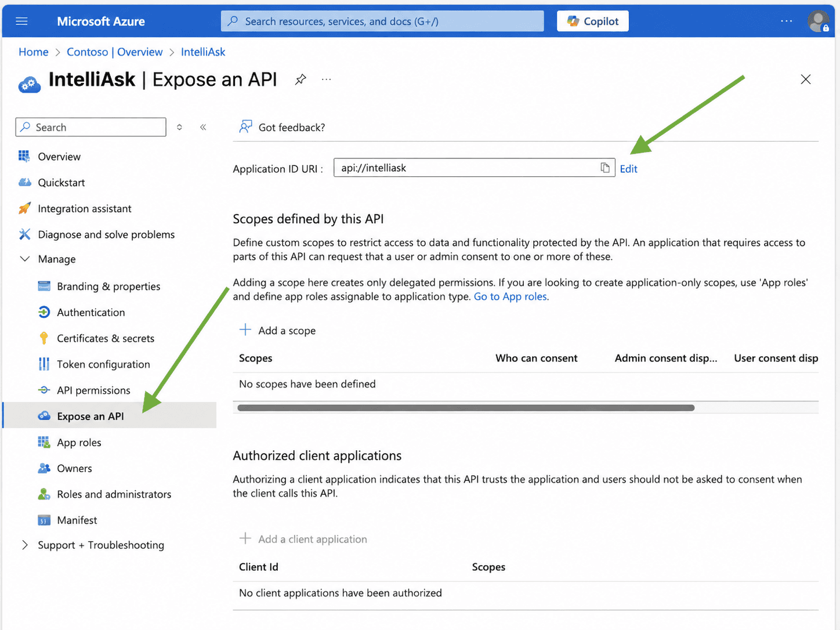Viewport: 840px width, 630px height.
Task: Open the Authentication page
Action: 91,313
